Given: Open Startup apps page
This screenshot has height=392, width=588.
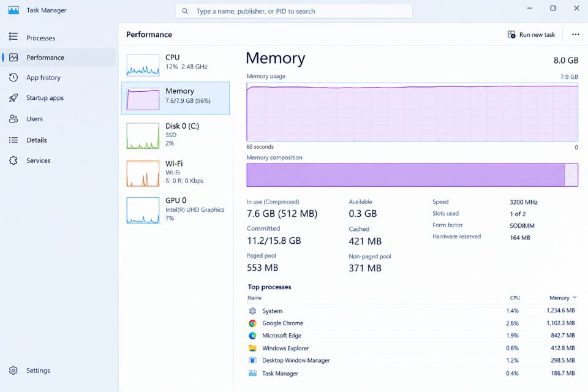Looking at the screenshot, I should (59, 97).
